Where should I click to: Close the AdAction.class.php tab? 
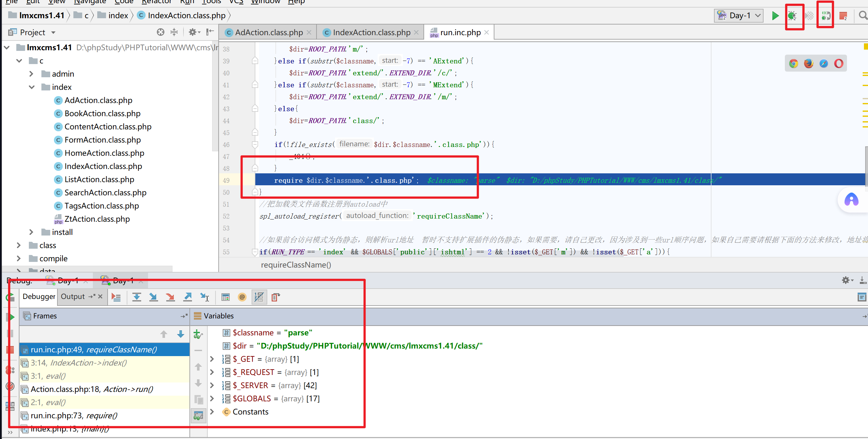(309, 32)
